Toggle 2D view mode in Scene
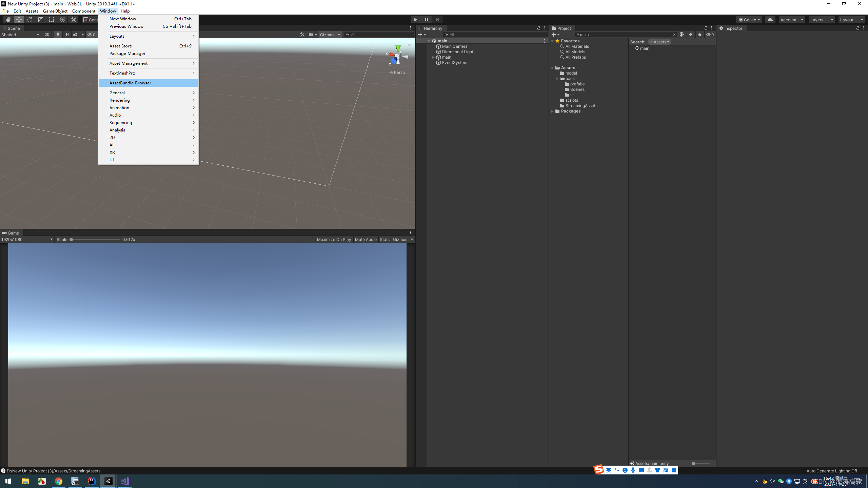Image resolution: width=868 pixels, height=488 pixels. (x=47, y=35)
